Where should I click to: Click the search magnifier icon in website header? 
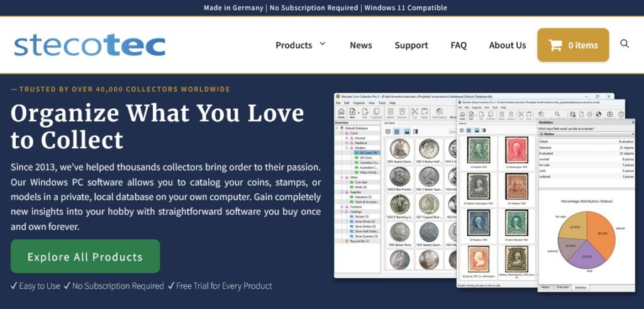point(625,43)
